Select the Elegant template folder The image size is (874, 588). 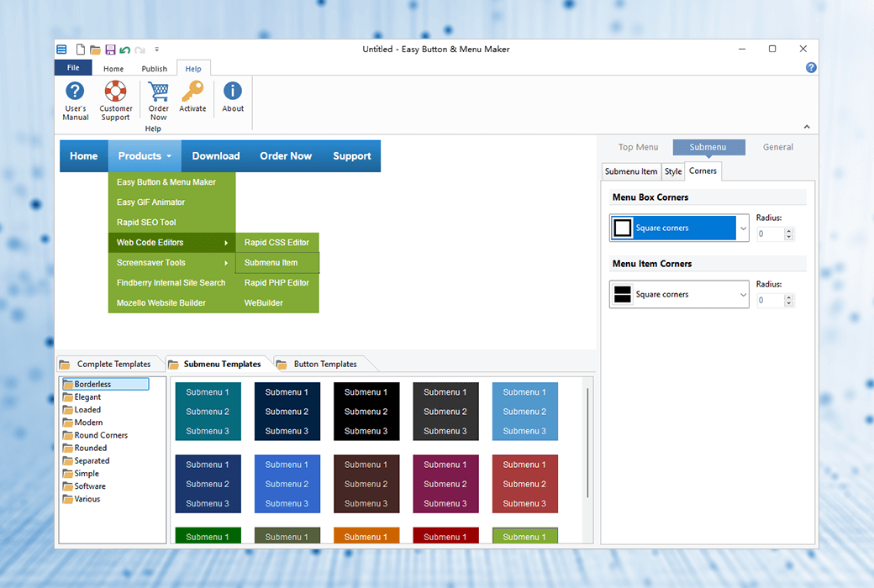pyautogui.click(x=82, y=396)
